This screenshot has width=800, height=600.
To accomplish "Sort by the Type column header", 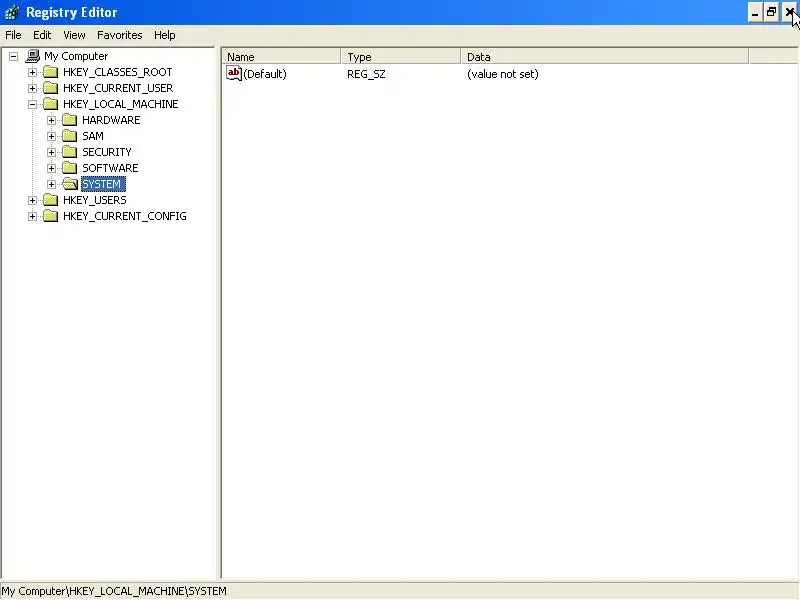I will click(401, 57).
